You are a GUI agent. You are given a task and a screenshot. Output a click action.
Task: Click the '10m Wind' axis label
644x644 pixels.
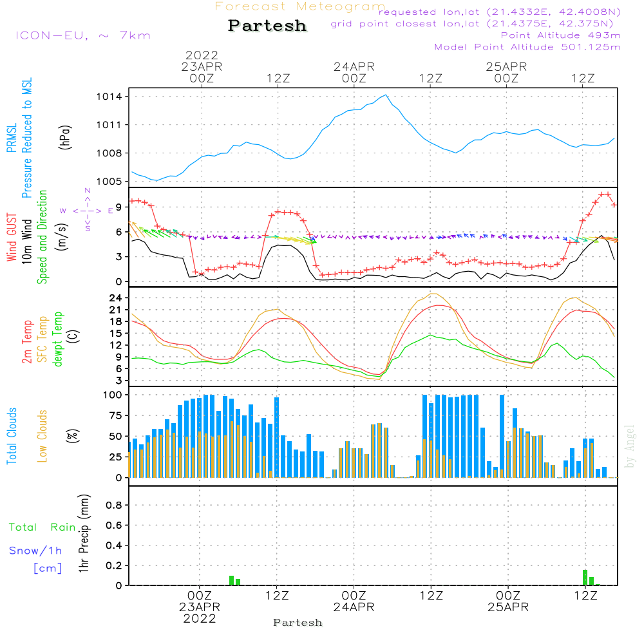[x=26, y=241]
